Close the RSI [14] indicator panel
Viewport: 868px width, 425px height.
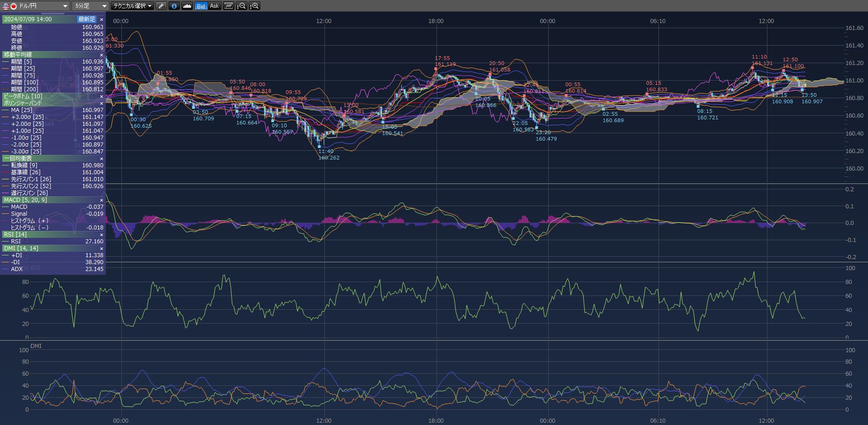(102, 235)
